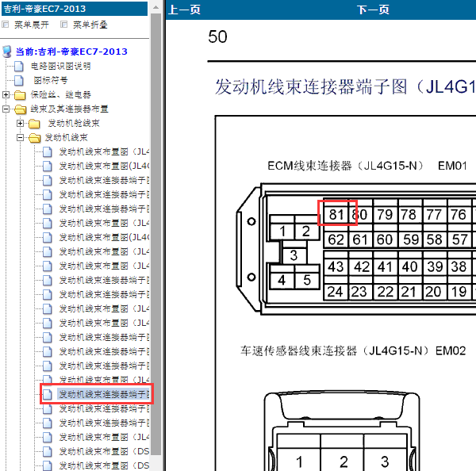Click pin 21 in the ECM connector

coord(409,292)
